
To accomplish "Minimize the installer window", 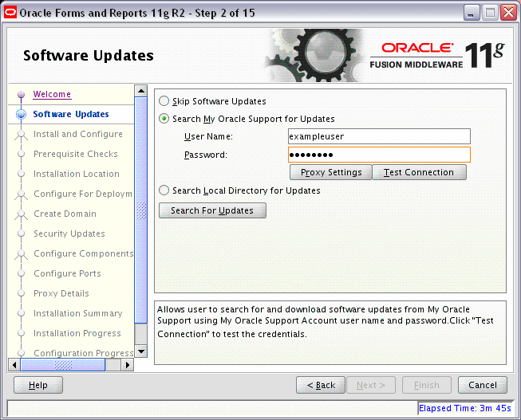I will pos(472,13).
